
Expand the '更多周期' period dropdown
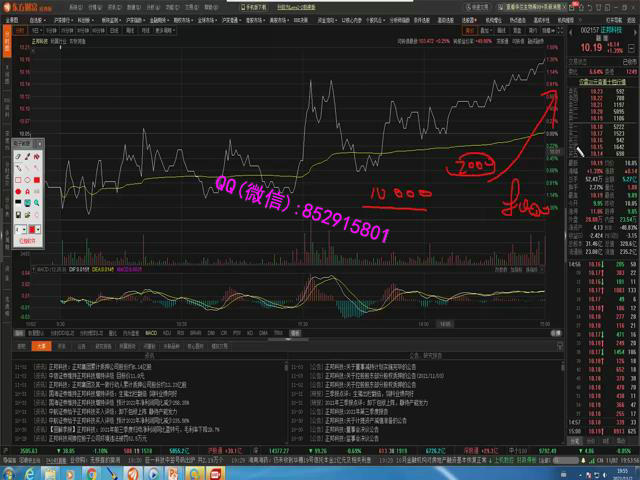pos(163,30)
